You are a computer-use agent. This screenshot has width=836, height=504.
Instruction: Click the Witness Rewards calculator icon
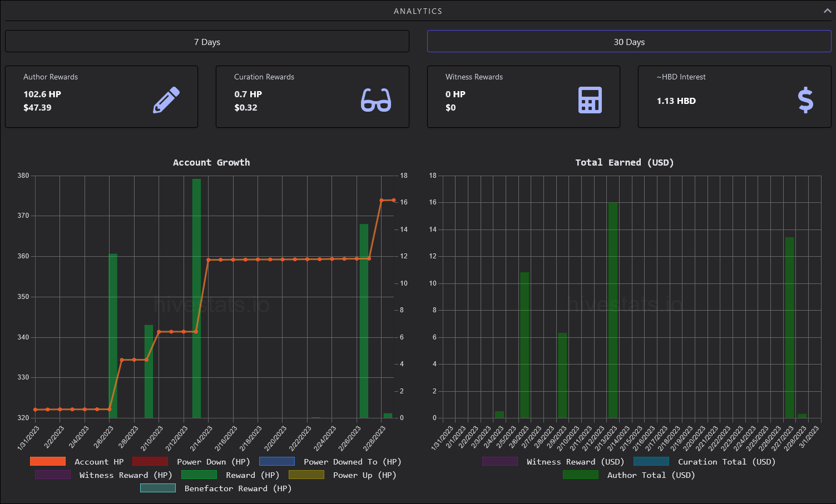coord(590,100)
